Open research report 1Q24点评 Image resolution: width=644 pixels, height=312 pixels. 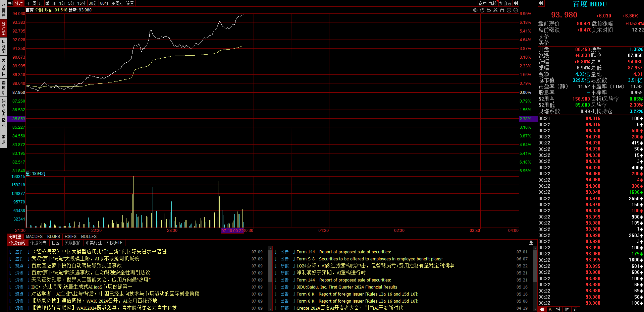(x=375, y=266)
